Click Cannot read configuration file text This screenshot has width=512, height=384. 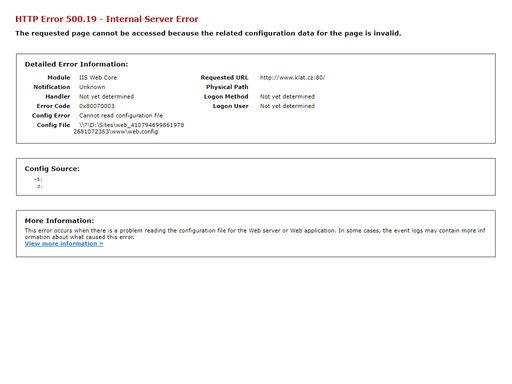tap(121, 115)
